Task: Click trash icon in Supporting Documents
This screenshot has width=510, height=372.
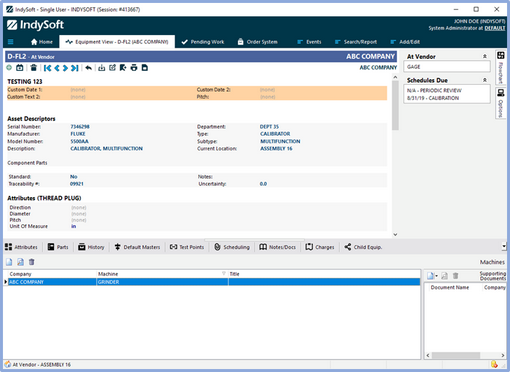Action: 455,276
